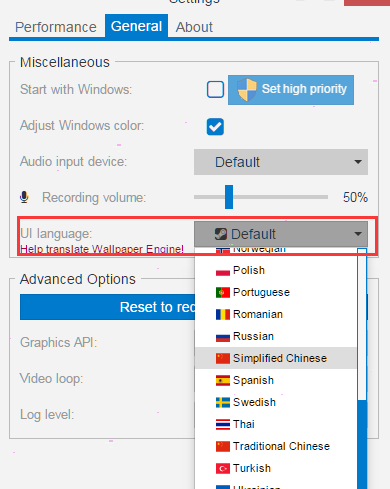The image size is (390, 489).
Task: Click the Thai flag icon
Action: 223,424
